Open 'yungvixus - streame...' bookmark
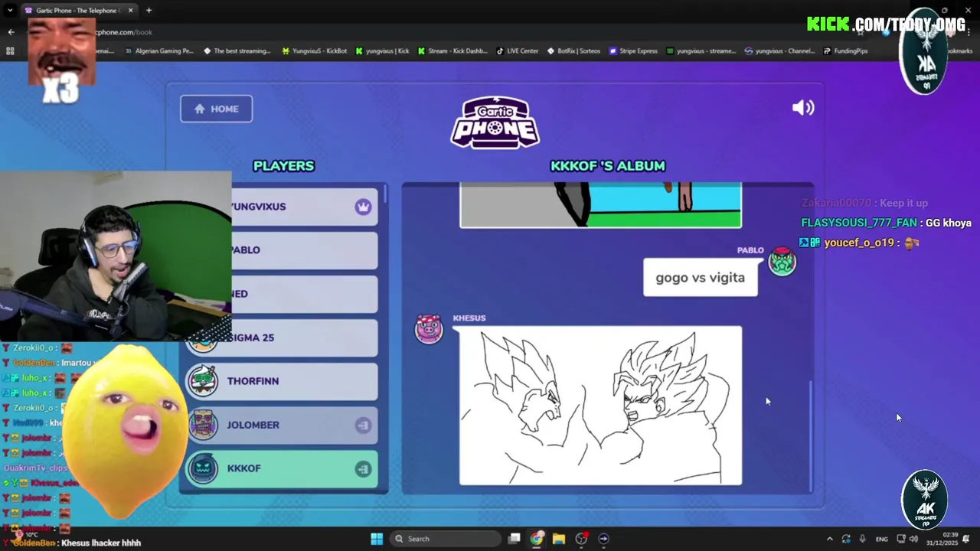This screenshot has height=551, width=980. point(701,51)
